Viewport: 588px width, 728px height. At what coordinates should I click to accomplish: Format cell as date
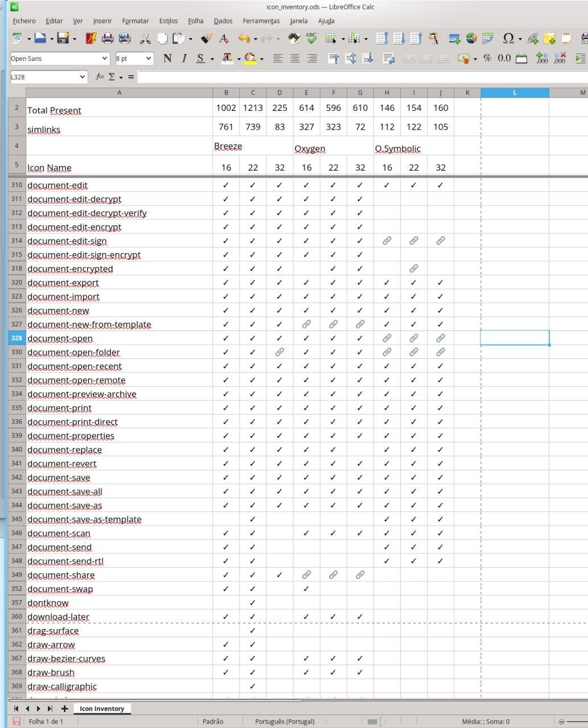[x=521, y=58]
